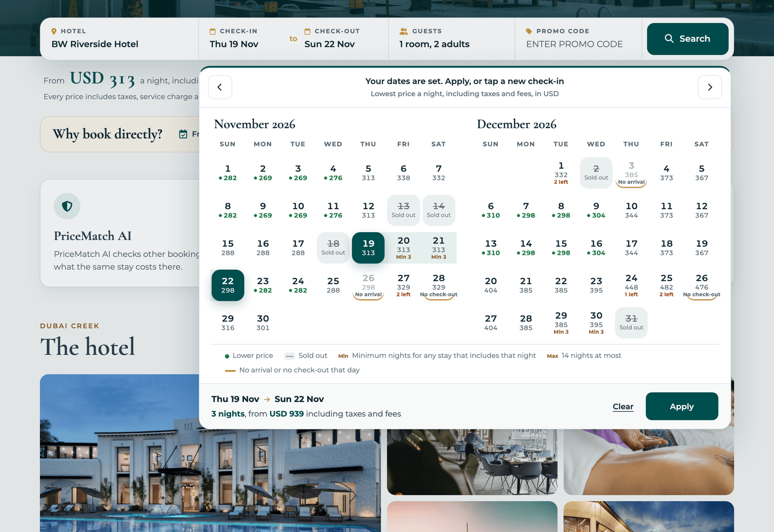Image resolution: width=774 pixels, height=532 pixels.
Task: Click the check-in calendar icon
Action: click(x=212, y=31)
